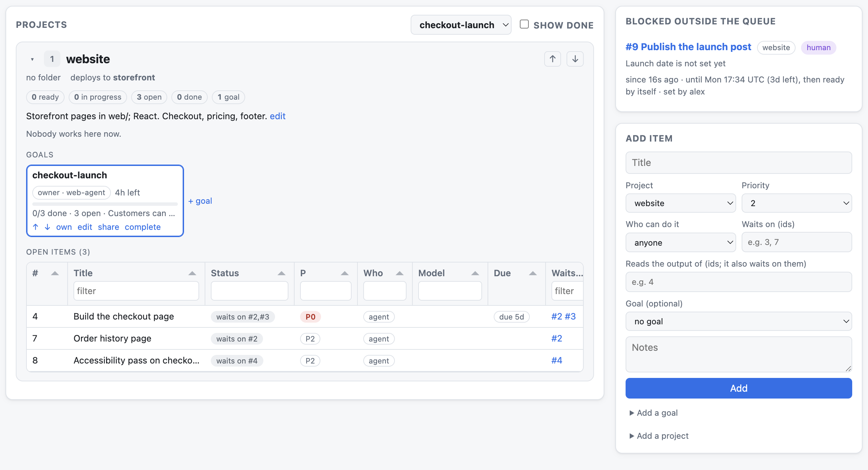Move website project up with arrow button

click(552, 59)
